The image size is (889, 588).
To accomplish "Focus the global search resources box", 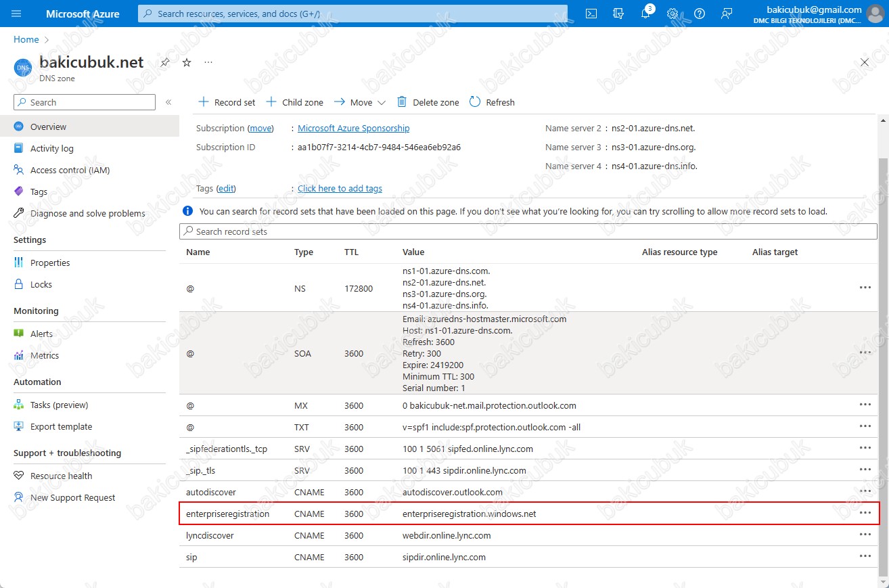I will [352, 14].
